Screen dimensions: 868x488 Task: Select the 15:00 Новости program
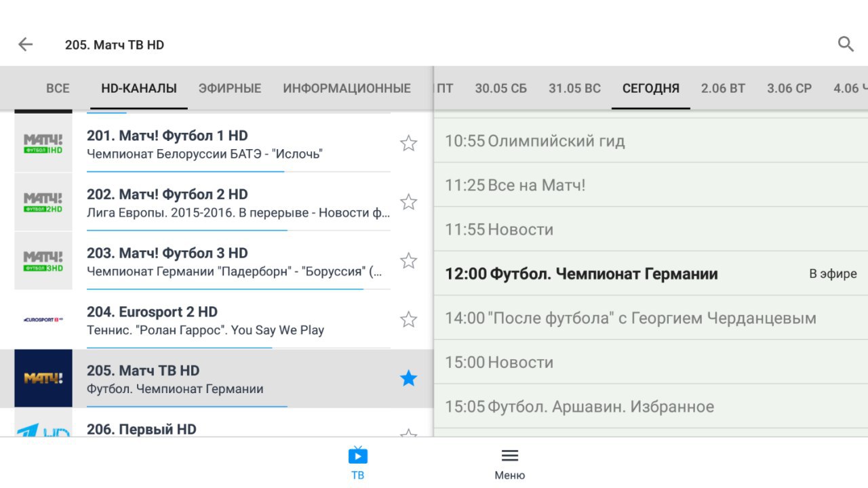point(651,362)
